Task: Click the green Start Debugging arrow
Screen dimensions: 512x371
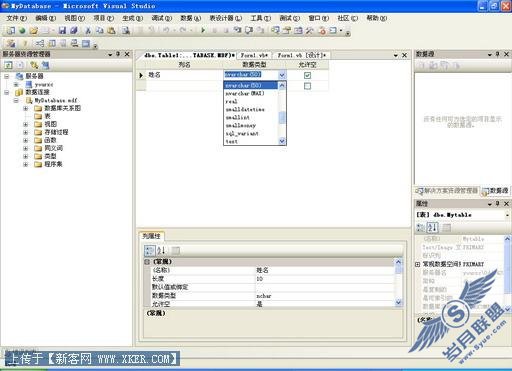Action: click(203, 31)
